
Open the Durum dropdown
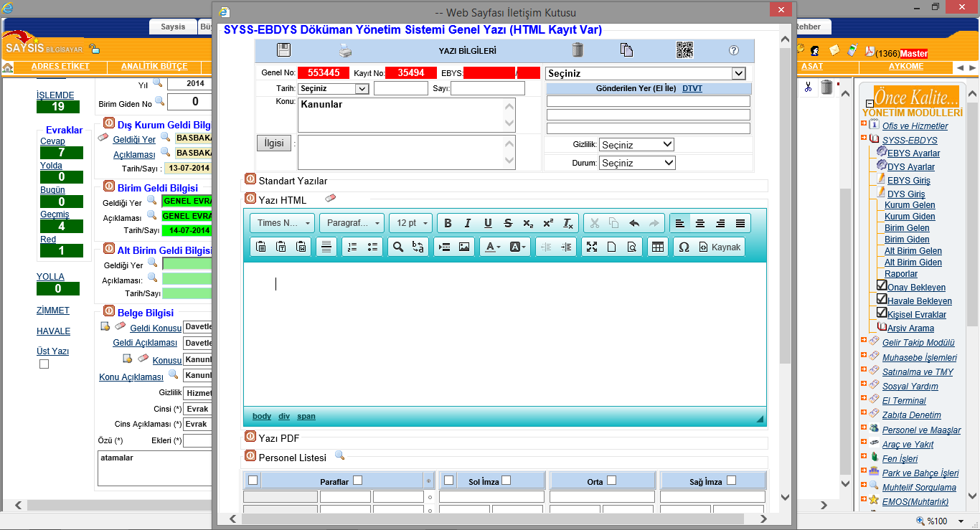pyautogui.click(x=636, y=163)
